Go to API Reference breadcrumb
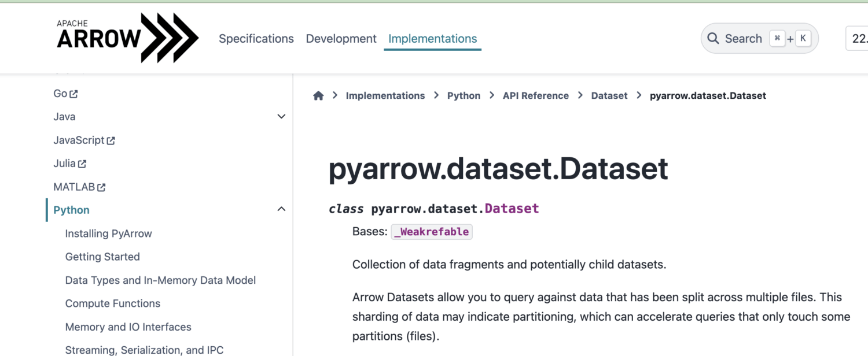Image resolution: width=868 pixels, height=356 pixels. pos(536,96)
